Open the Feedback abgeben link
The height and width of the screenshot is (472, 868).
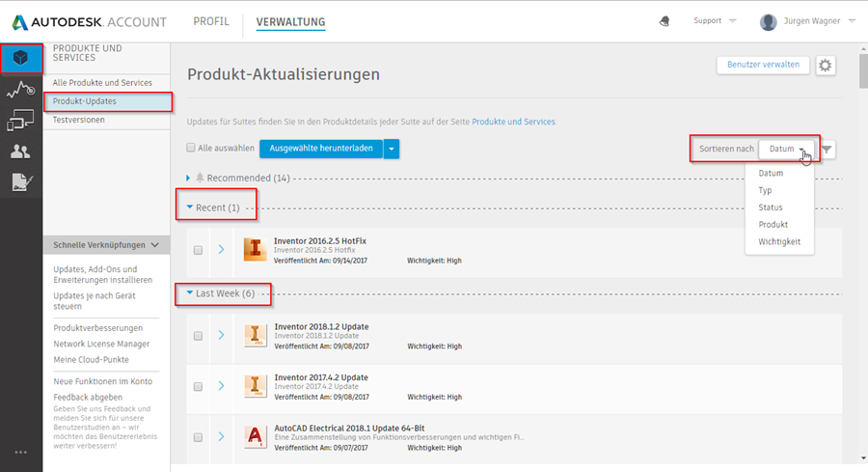88,398
